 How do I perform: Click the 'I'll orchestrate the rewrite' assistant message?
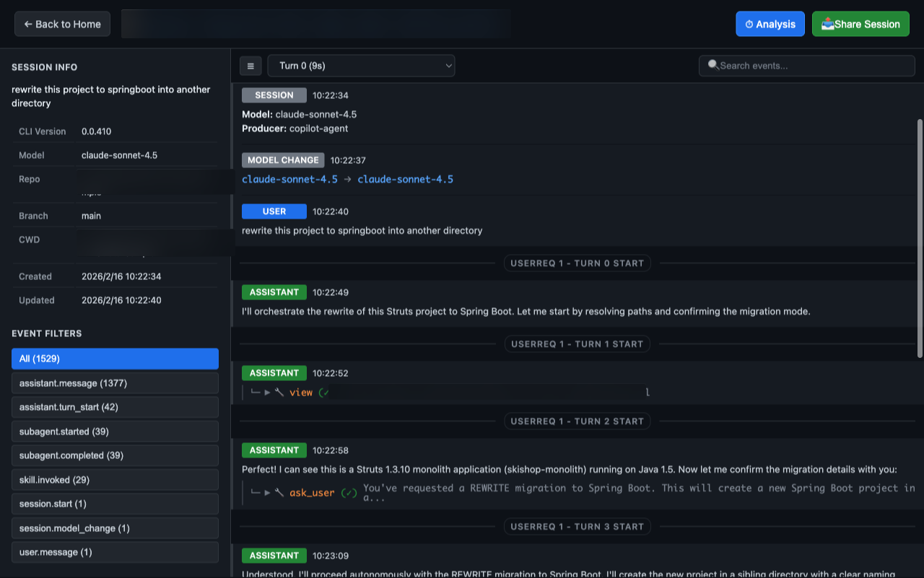click(x=526, y=312)
